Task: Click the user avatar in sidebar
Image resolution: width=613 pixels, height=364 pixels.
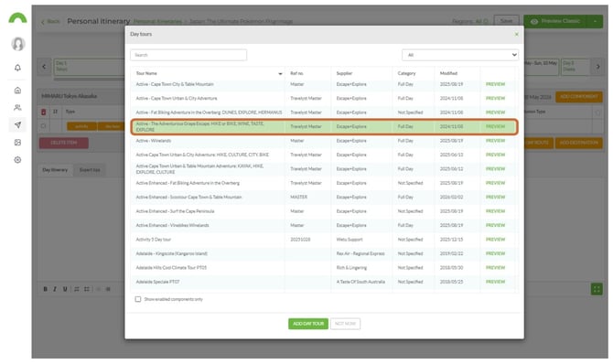Action: [x=18, y=44]
